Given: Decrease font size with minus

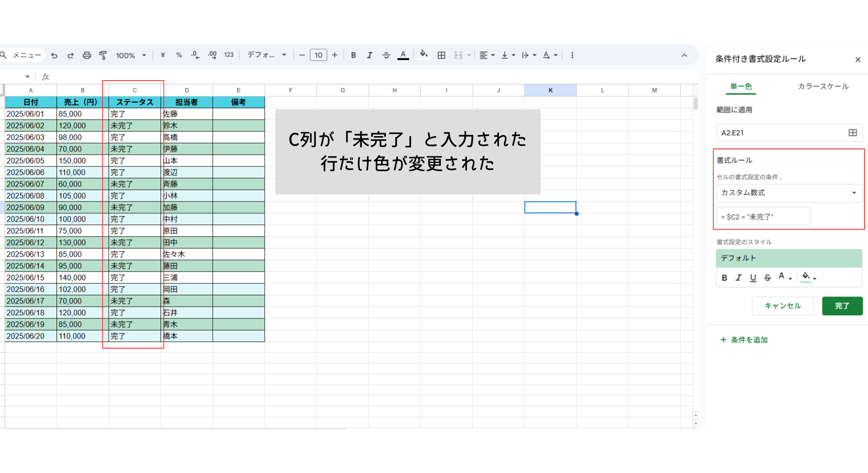Looking at the screenshot, I should pos(302,55).
